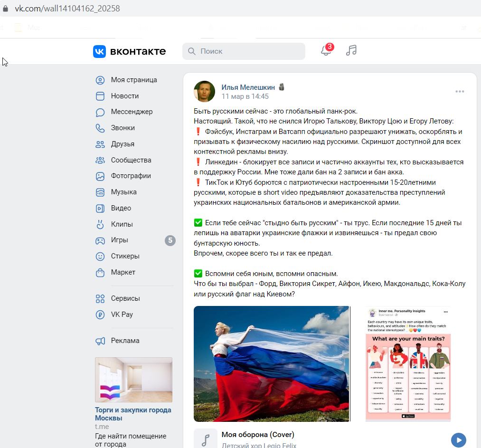The image size is (481, 448).
Task: Open the personality traits ad screenshot
Action: tap(408, 363)
